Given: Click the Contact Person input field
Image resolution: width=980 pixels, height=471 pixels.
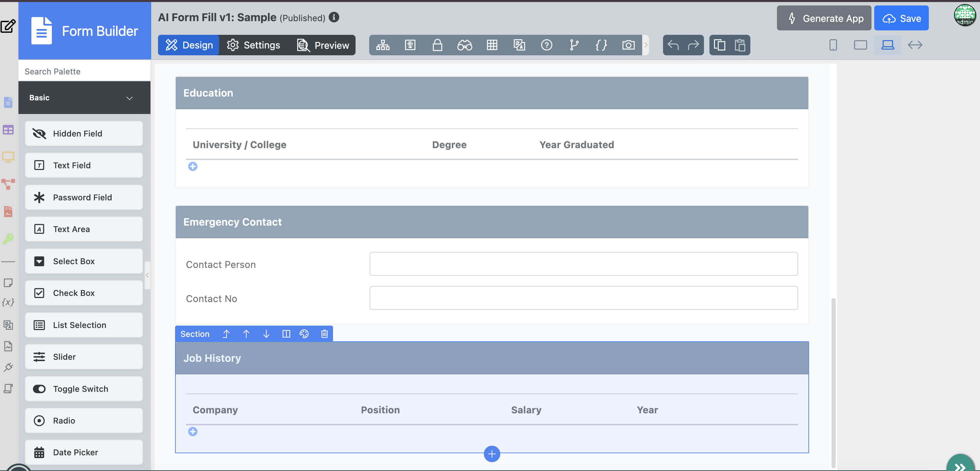Looking at the screenshot, I should tap(583, 263).
